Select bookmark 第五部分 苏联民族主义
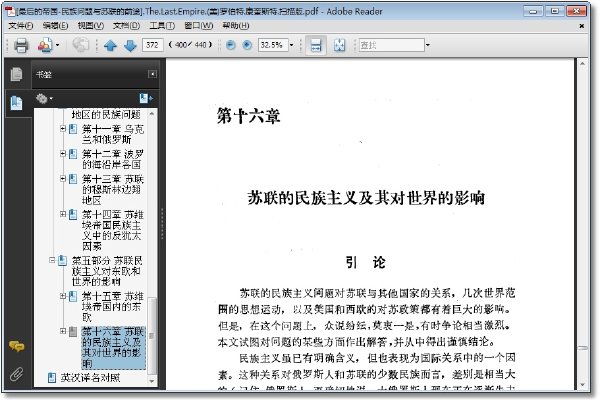600x402 pixels. tap(107, 271)
